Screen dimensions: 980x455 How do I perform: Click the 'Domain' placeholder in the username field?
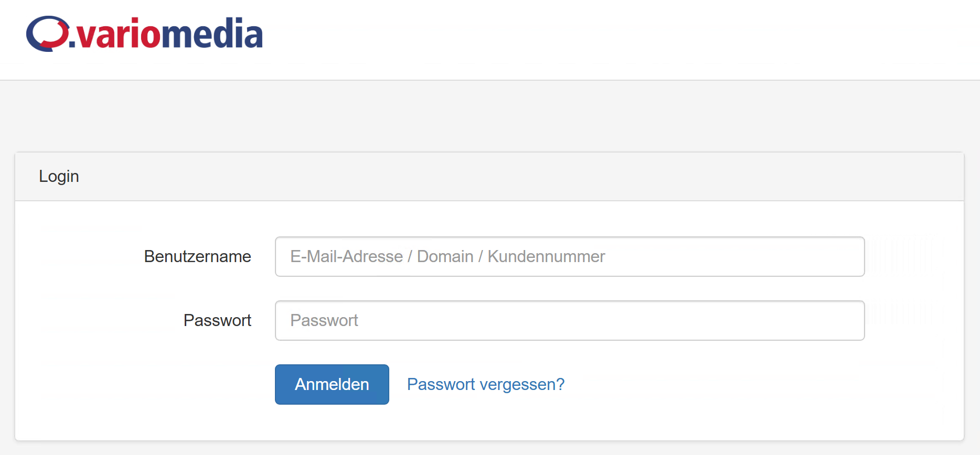pyautogui.click(x=445, y=256)
